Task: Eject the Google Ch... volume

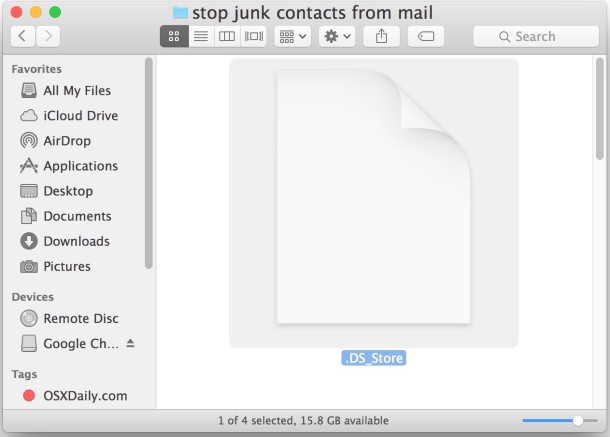Action: pos(130,343)
